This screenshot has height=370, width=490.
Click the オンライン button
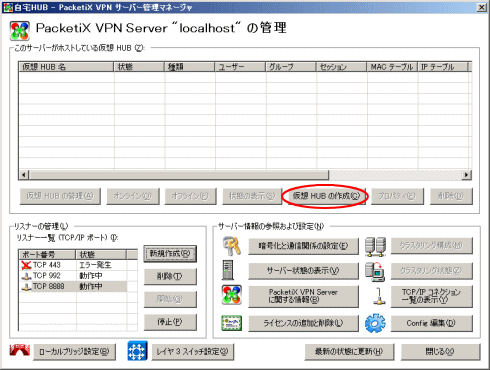click(133, 196)
